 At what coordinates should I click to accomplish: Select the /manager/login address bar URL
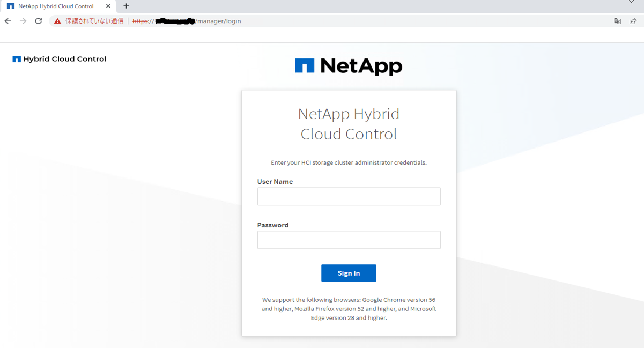click(218, 21)
